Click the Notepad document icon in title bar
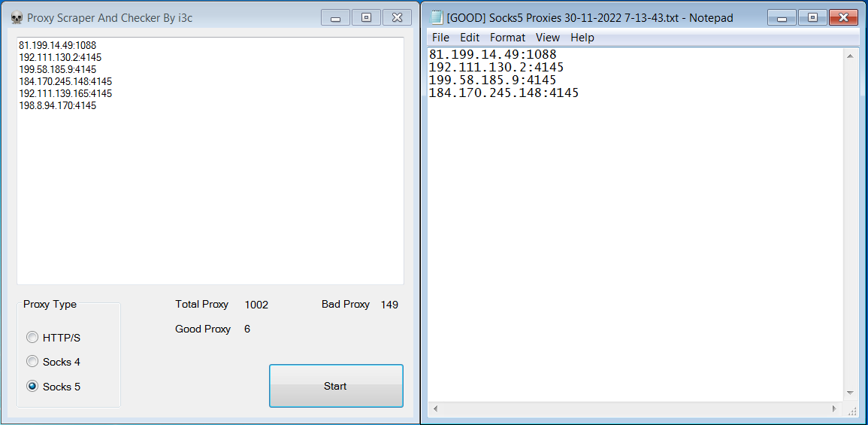Screen dimensions: 868x425 coord(437,17)
